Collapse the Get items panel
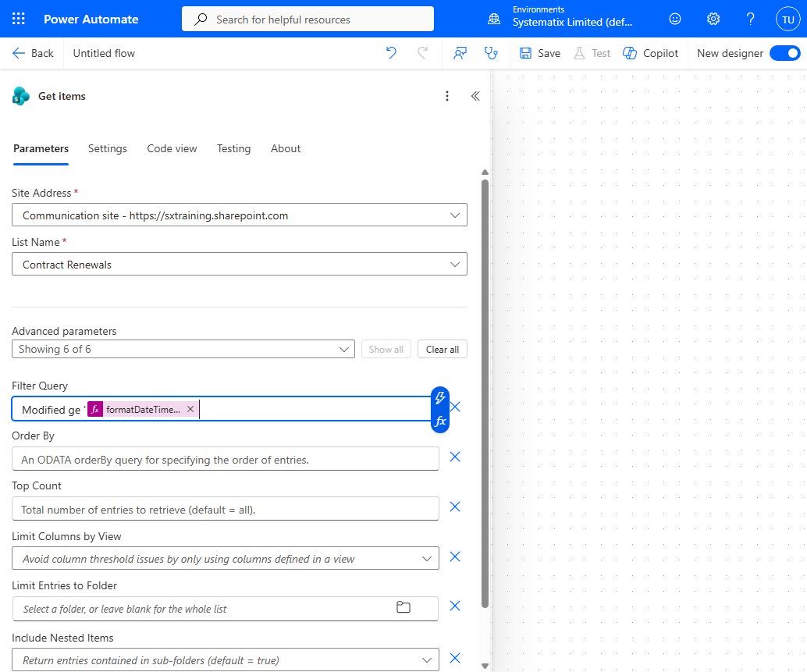Image resolution: width=807 pixels, height=672 pixels. (475, 96)
